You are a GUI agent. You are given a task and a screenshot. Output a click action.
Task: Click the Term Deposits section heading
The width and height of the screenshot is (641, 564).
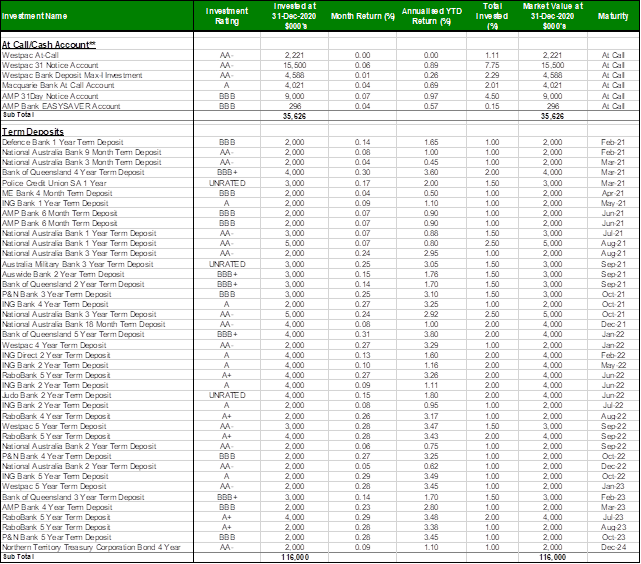(x=33, y=132)
